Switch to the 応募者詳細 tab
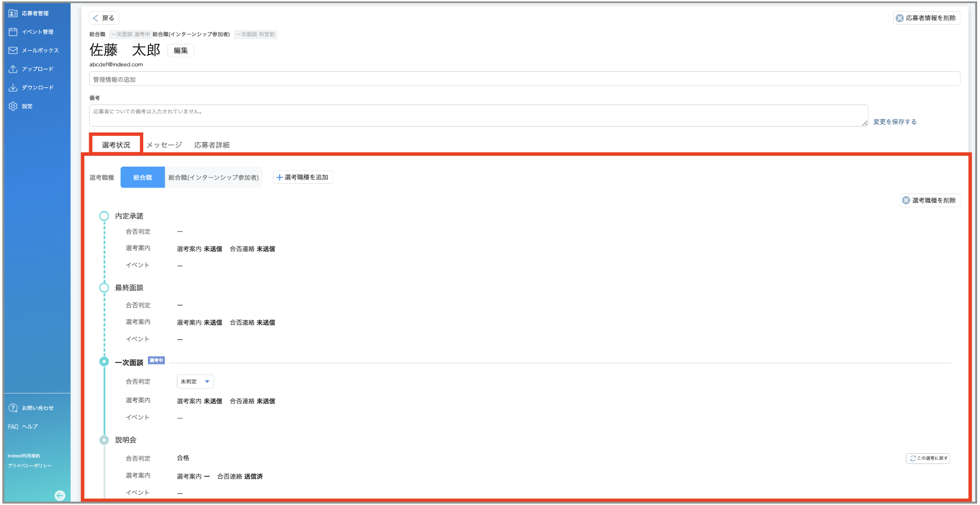 coord(212,145)
